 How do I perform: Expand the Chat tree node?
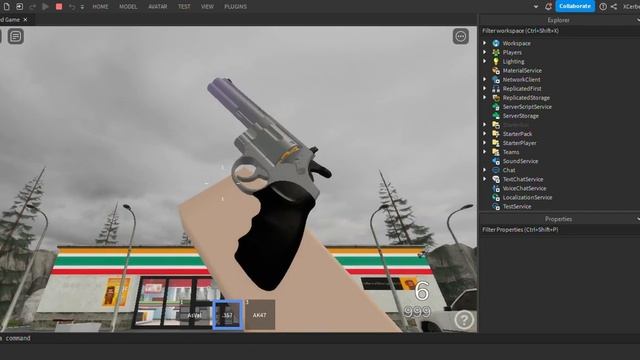(484, 170)
